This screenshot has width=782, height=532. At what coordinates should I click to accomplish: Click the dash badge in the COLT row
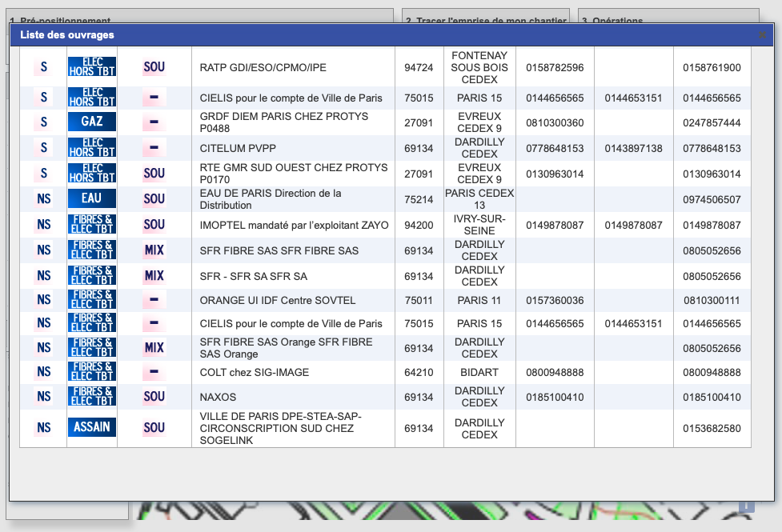point(154,372)
